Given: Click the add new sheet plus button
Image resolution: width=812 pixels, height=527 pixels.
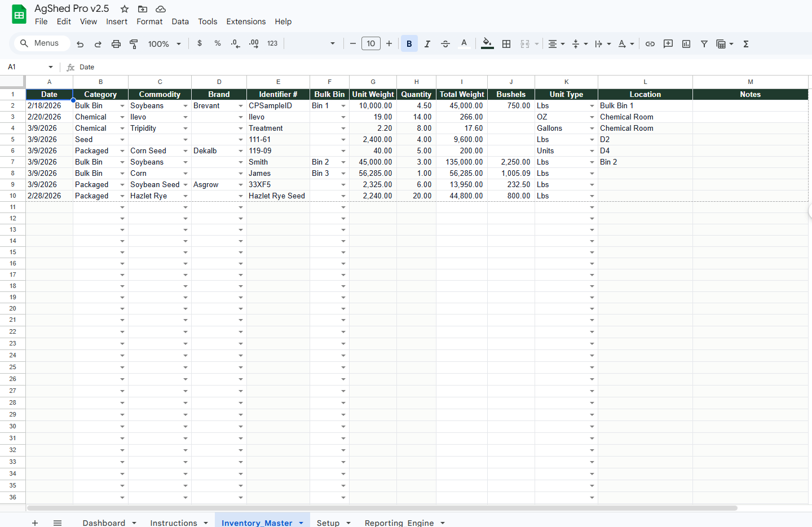Looking at the screenshot, I should point(35,522).
